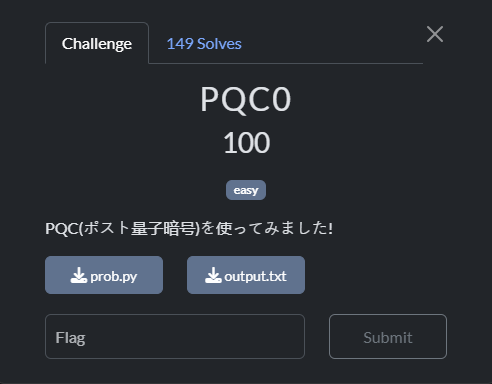Submit the flag answer

tap(388, 336)
